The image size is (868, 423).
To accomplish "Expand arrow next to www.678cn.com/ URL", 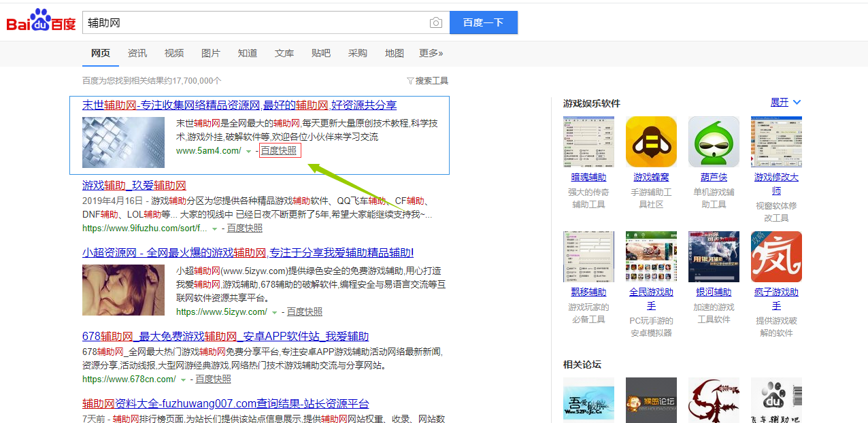I will point(183,379).
